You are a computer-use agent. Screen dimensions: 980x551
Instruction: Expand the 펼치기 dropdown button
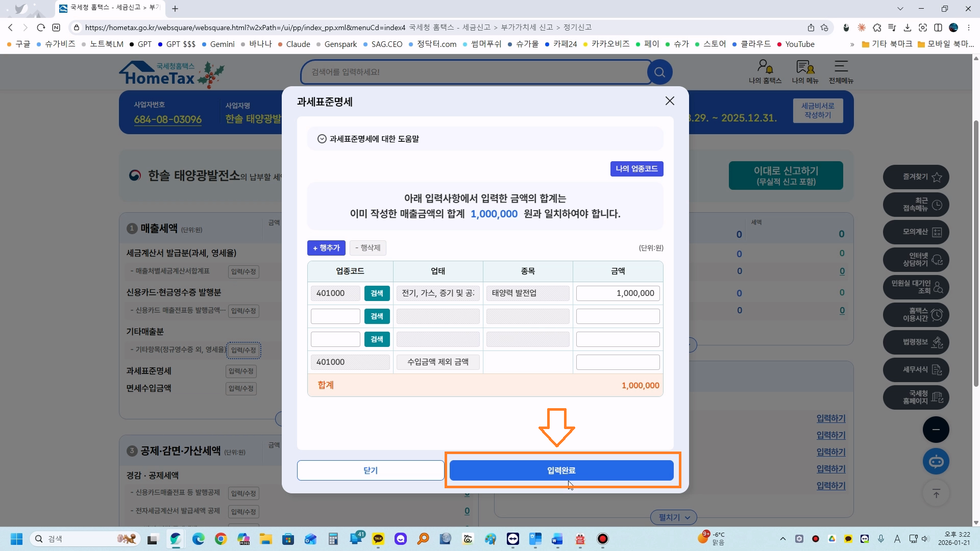pyautogui.click(x=673, y=517)
